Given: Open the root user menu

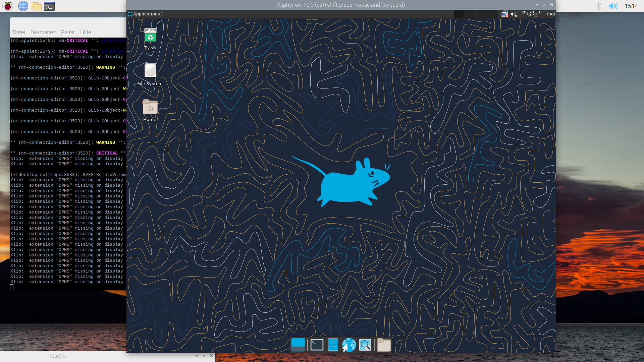Looking at the screenshot, I should point(551,14).
